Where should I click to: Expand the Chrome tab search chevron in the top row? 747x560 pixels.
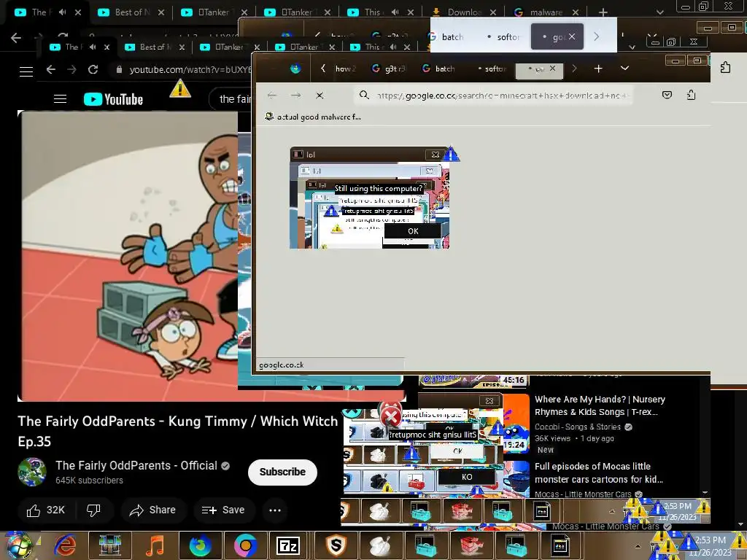659,12
